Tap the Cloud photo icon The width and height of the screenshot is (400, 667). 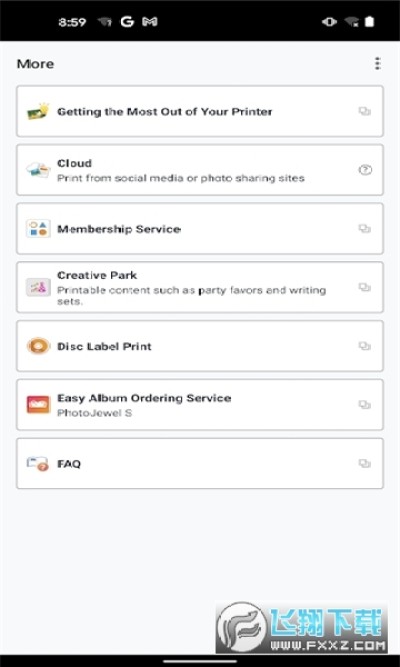pyautogui.click(x=38, y=170)
